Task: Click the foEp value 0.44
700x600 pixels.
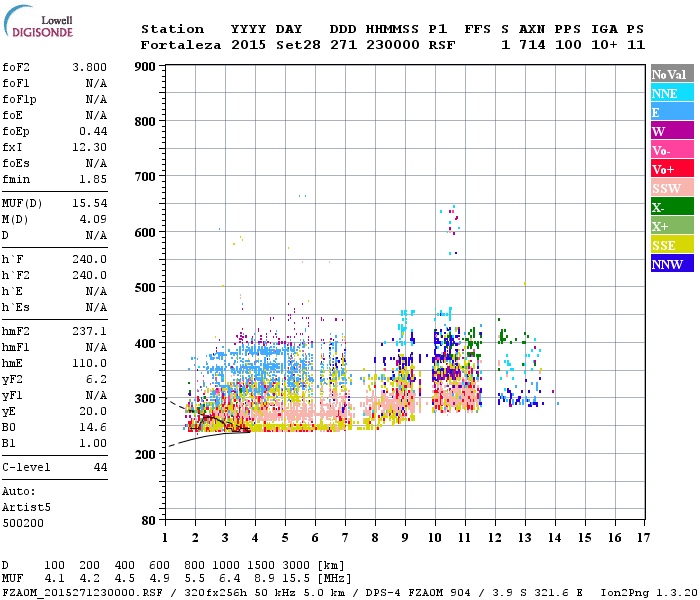Action: 93,131
